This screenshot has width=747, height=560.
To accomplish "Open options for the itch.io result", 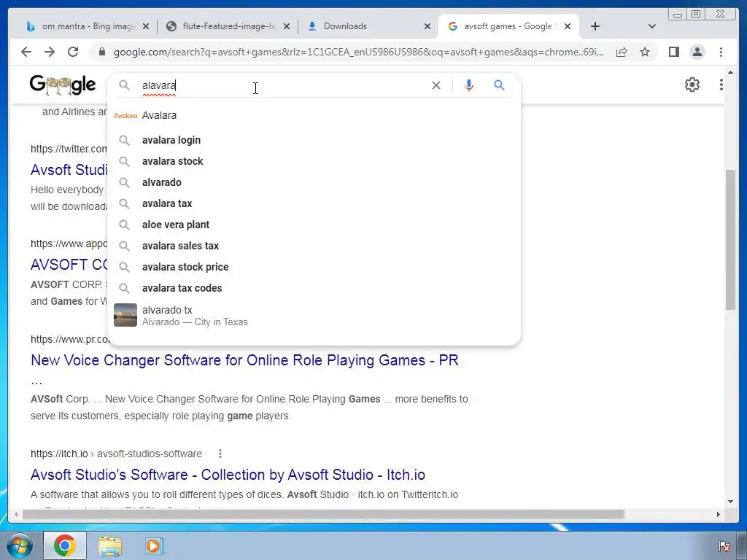I will (x=220, y=454).
